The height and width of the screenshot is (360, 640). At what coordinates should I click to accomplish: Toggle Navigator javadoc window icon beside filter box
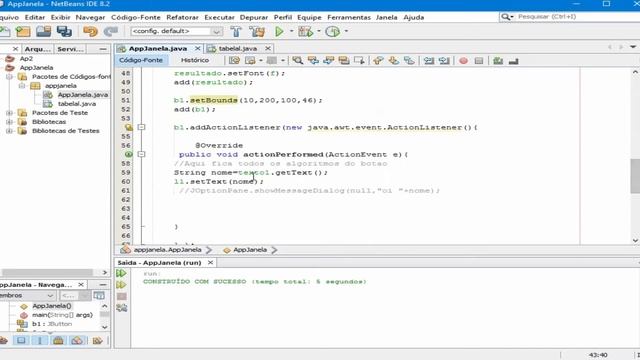coord(99,295)
